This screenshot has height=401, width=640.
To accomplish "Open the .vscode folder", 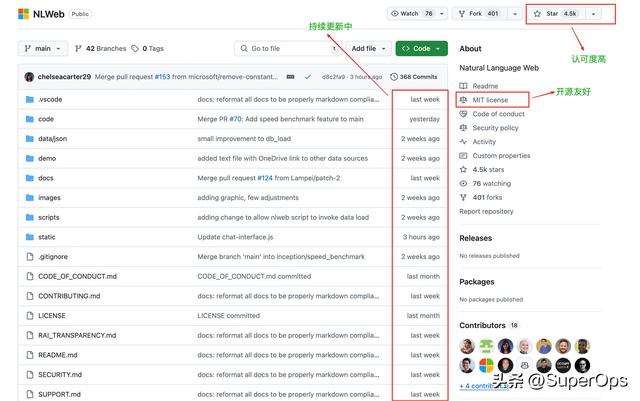I will 50,99.
